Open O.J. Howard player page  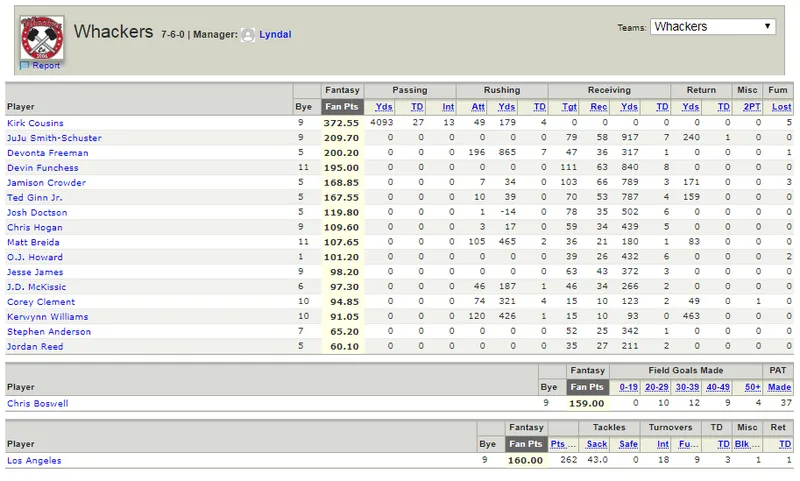tap(35, 257)
